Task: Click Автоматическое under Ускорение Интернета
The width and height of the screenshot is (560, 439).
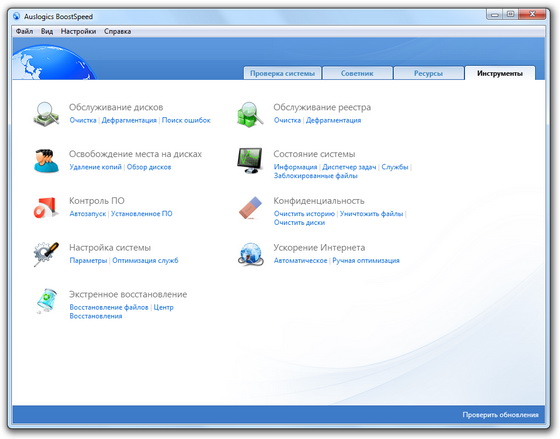Action: pyautogui.click(x=300, y=260)
